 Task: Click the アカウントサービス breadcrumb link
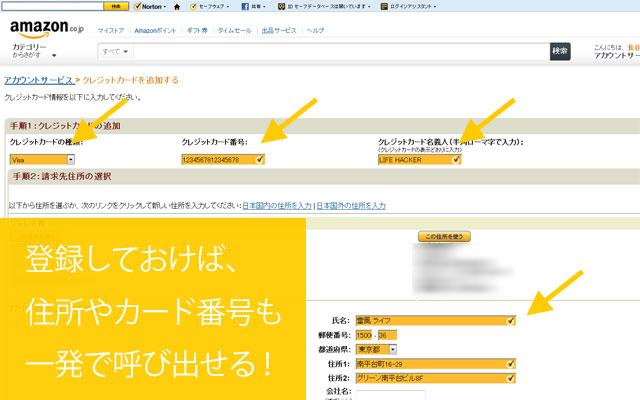[37, 79]
